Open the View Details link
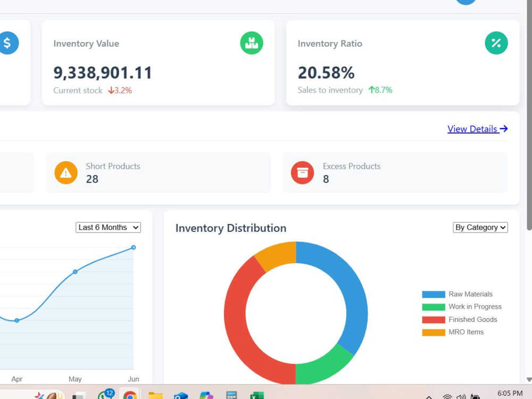Viewport: 532px width, 399px height. click(477, 129)
